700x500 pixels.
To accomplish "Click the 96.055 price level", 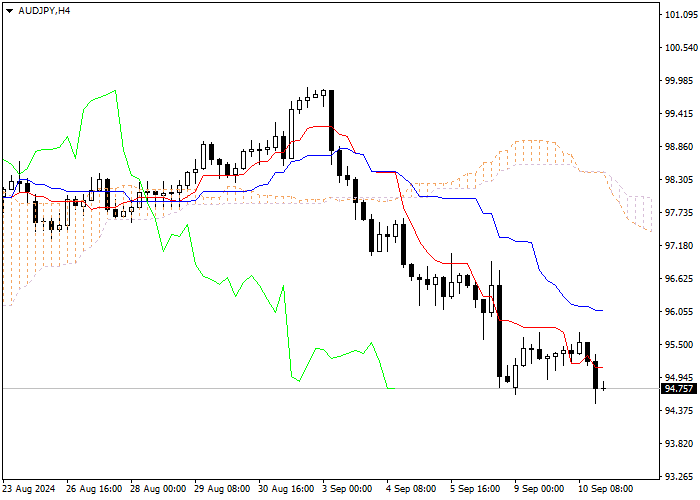I will pos(681,312).
